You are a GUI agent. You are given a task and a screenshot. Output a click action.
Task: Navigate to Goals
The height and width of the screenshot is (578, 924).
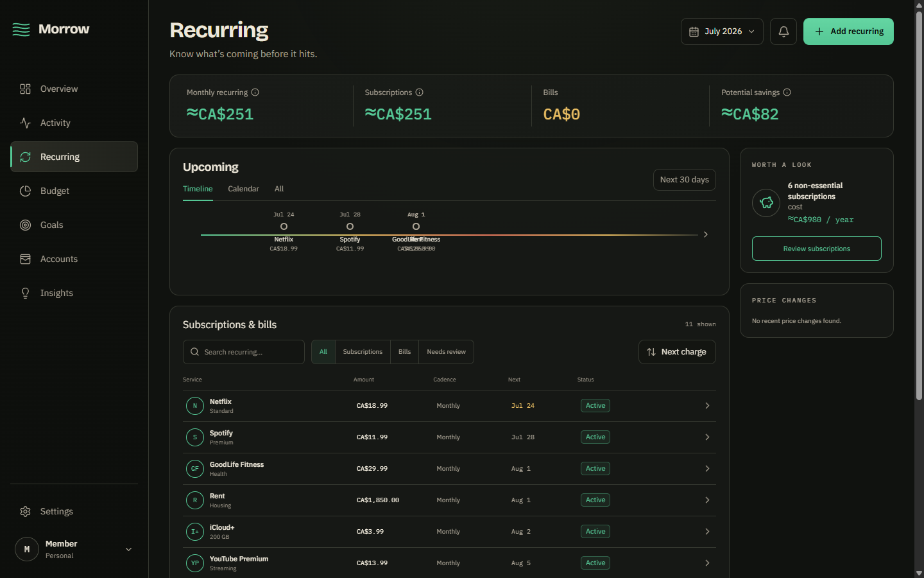click(74, 225)
